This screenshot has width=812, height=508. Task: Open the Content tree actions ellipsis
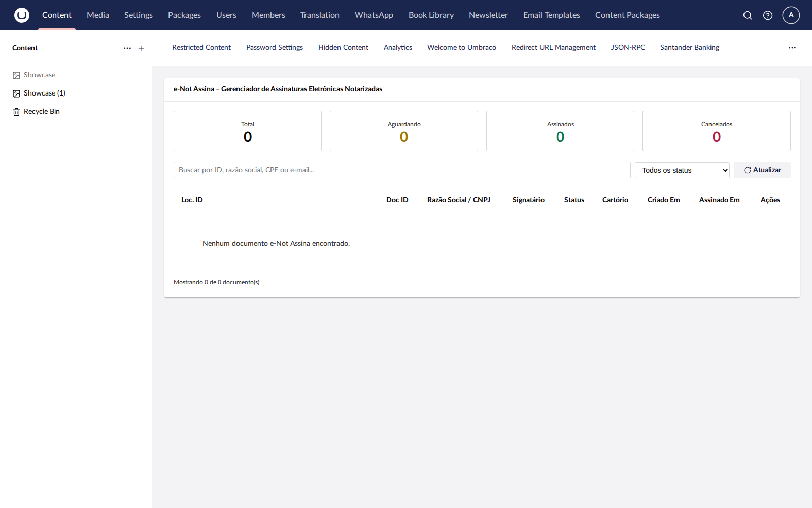click(x=127, y=48)
